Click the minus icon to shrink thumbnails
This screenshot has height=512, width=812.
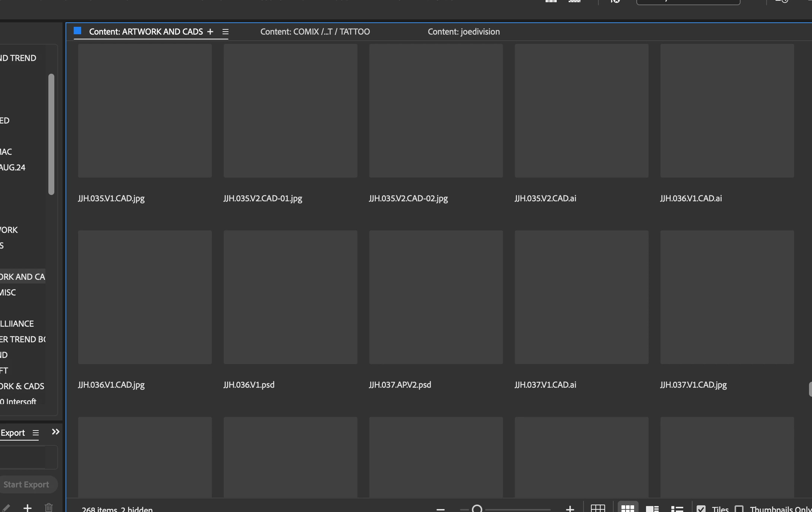point(441,509)
